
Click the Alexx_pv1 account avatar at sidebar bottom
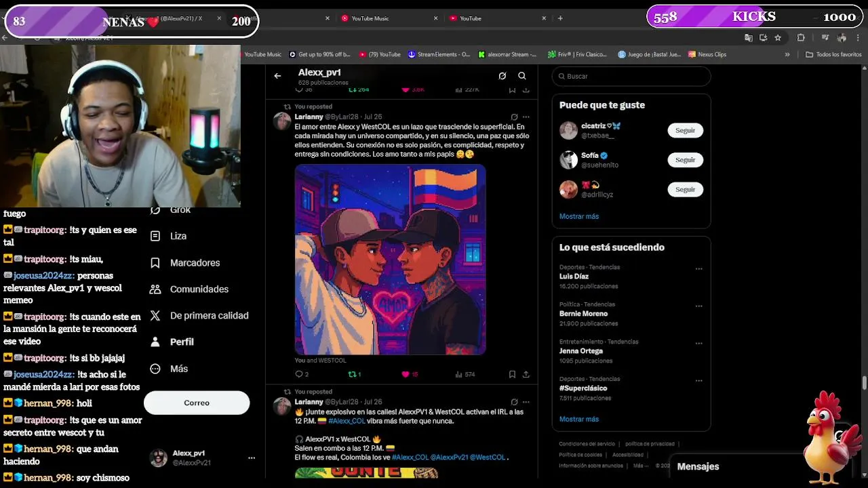[158, 458]
